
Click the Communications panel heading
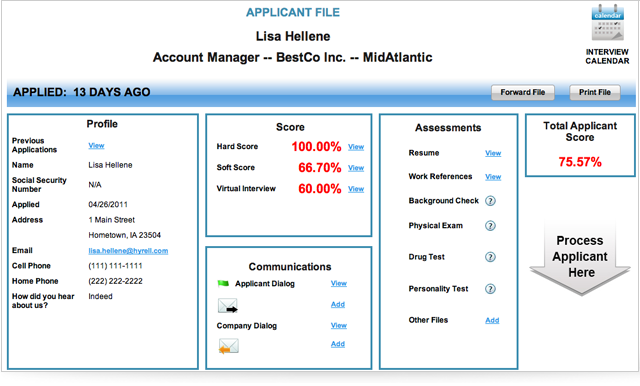(290, 267)
